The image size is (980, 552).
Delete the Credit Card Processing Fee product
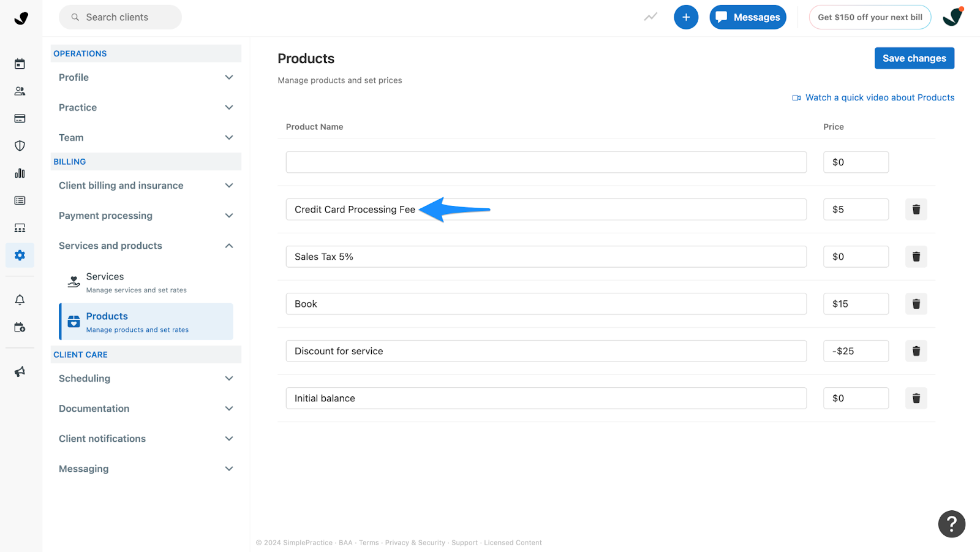tap(916, 210)
